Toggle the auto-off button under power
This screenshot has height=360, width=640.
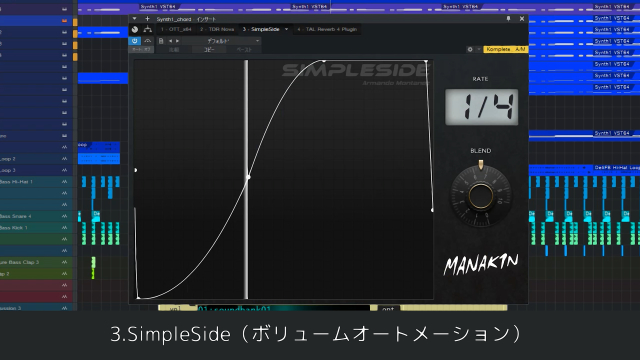[141, 49]
